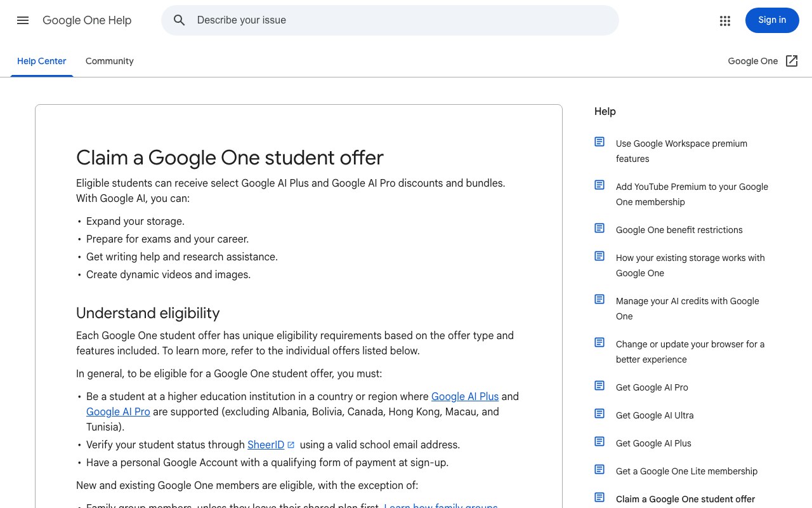812x508 pixels.
Task: Focus the Describe your issue search field
Action: [x=390, y=20]
